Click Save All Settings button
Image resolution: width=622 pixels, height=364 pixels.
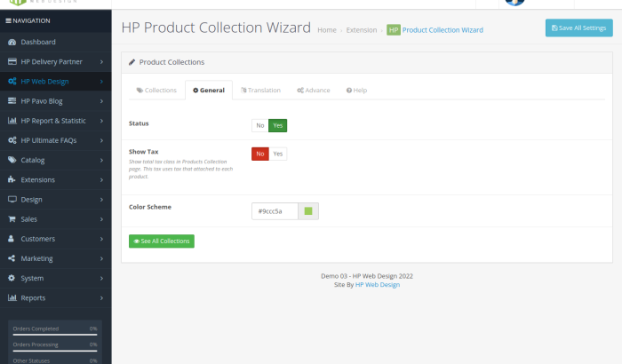pyautogui.click(x=579, y=28)
